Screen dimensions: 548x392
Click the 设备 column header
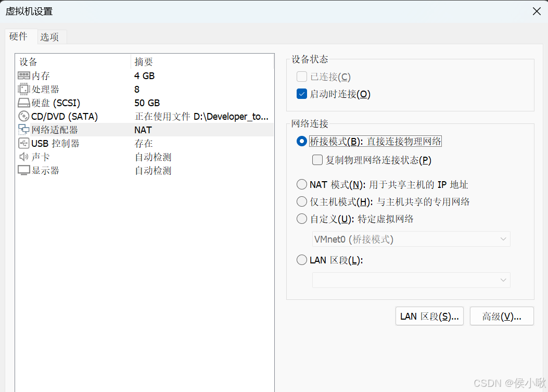tap(73, 61)
